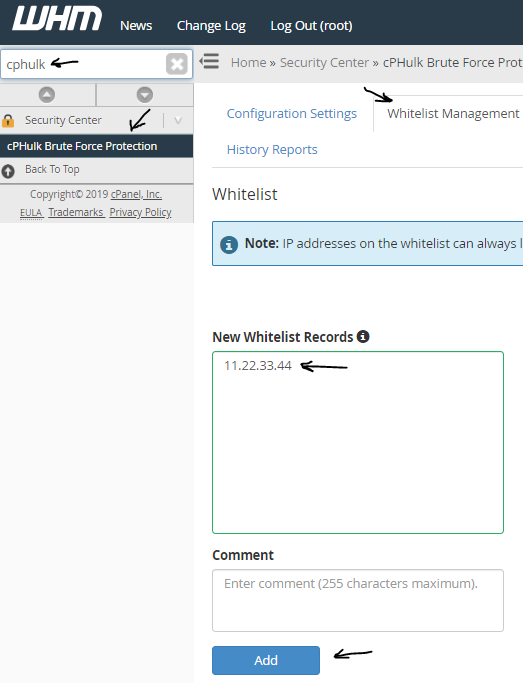Select cPHulk Brute Force Protection sidebar item
Screen dimensions: 523x683
click(96, 146)
